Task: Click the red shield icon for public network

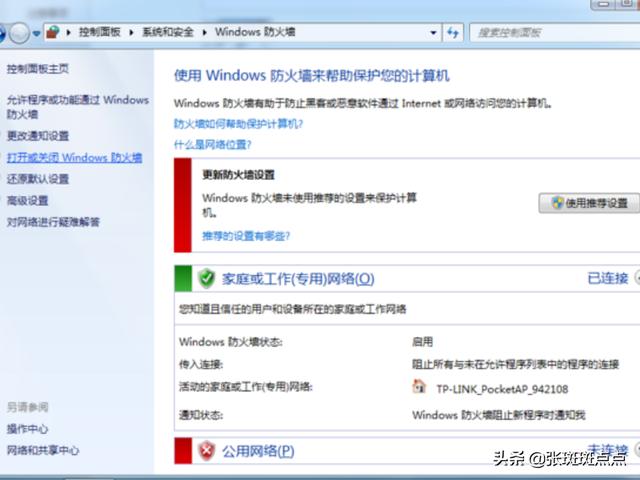Action: (x=207, y=451)
